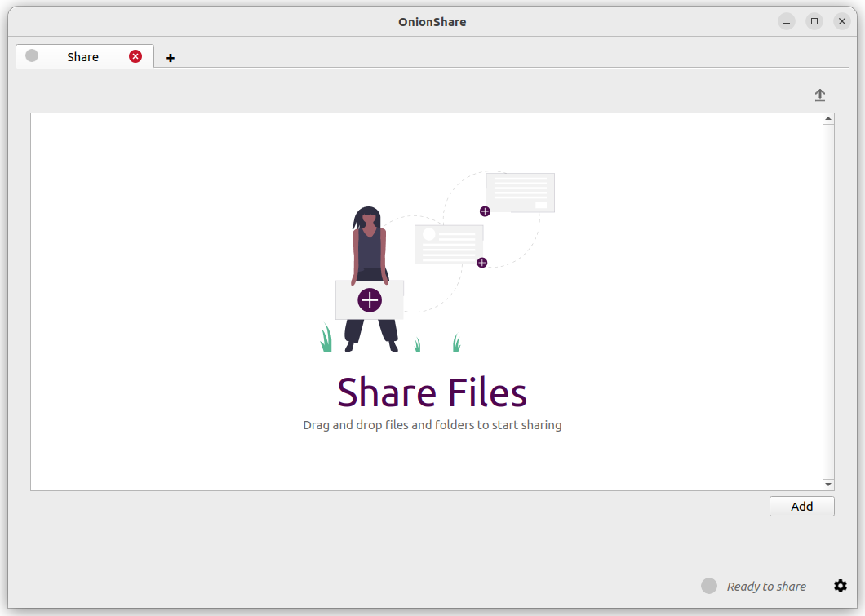
Task: Toggle history with upload arrow icon
Action: (820, 95)
